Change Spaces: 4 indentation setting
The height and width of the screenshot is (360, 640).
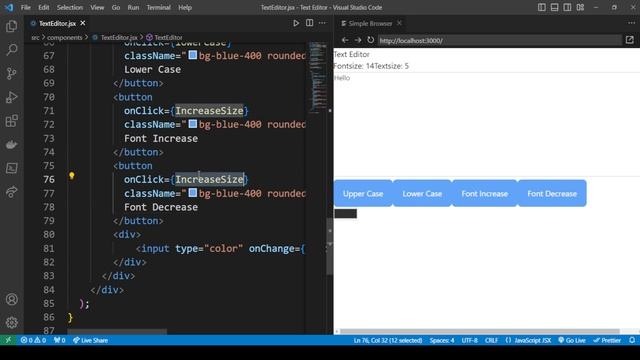tap(442, 340)
